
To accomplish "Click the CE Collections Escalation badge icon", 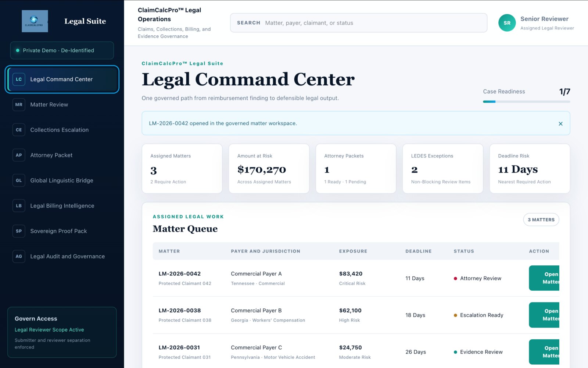I will (19, 130).
